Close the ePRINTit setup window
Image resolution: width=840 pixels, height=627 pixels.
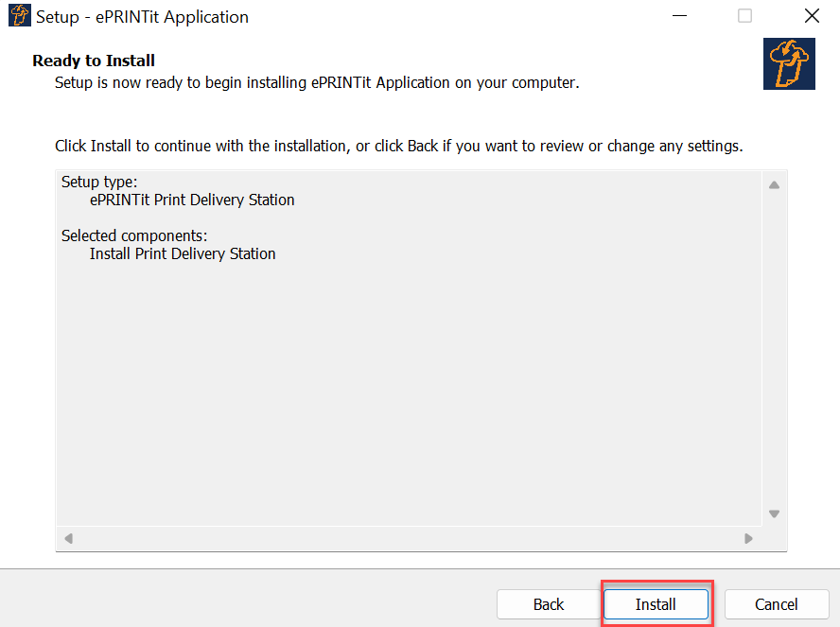click(811, 16)
